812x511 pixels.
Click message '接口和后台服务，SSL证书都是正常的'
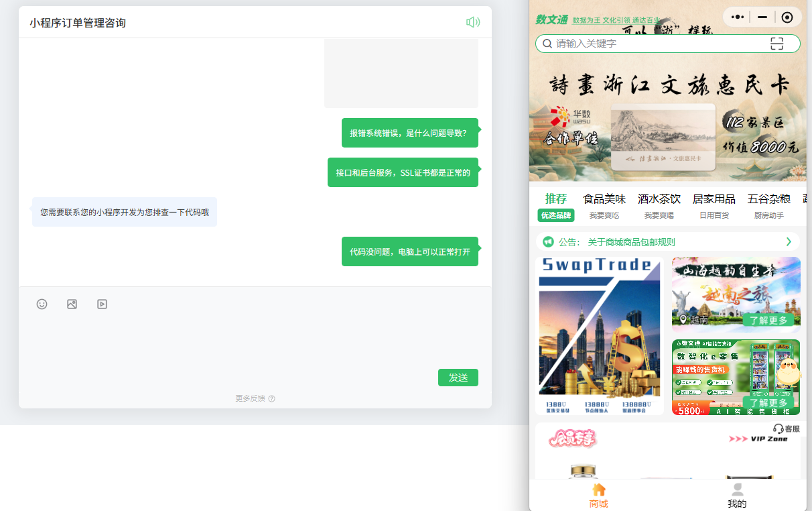[x=403, y=172]
